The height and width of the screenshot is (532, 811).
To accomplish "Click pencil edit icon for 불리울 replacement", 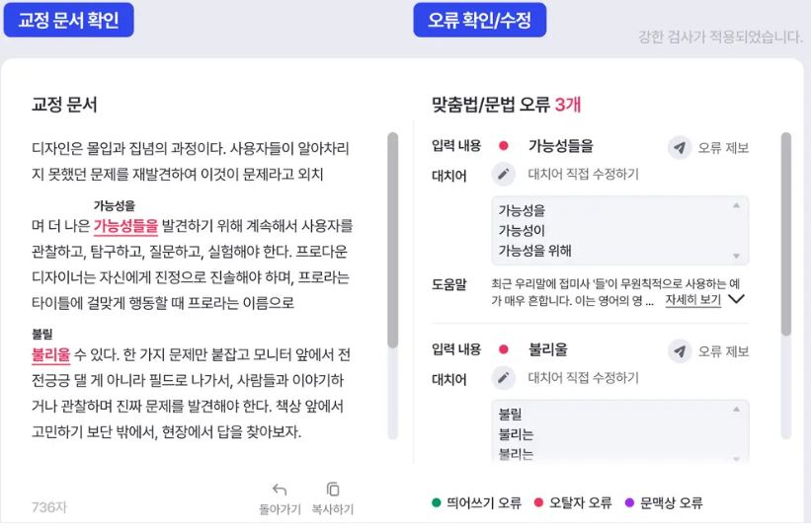I will (x=503, y=378).
